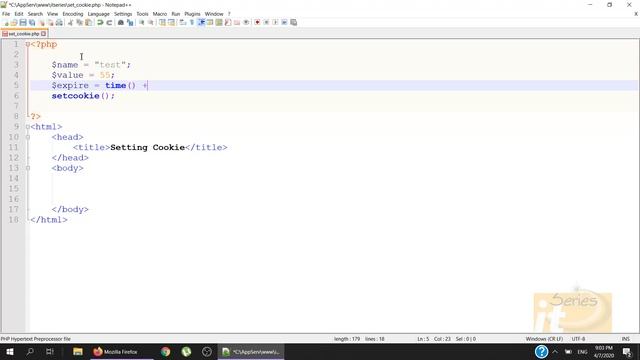The width and height of the screenshot is (640, 360).
Task: Toggle Word Wrap in the toolbar
Action: [x=182, y=22]
